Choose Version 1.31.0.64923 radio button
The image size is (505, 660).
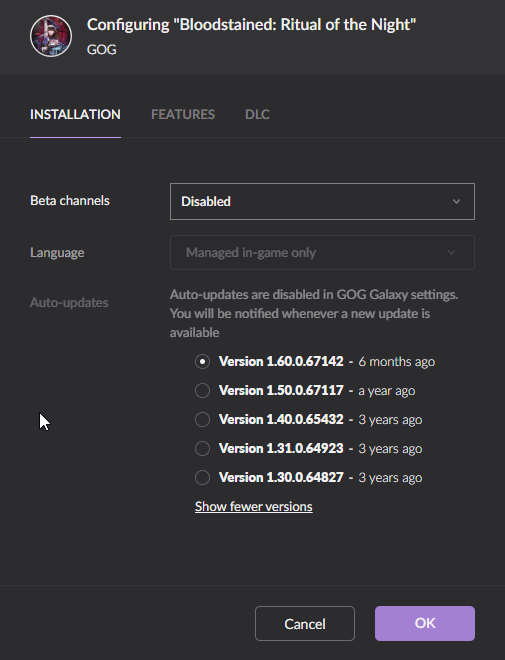tap(202, 449)
